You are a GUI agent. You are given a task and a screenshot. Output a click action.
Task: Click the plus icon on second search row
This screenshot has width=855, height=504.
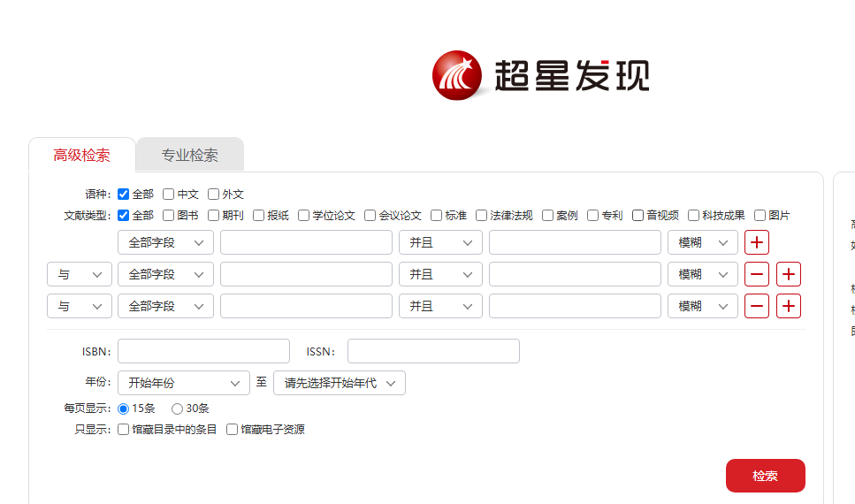click(789, 274)
